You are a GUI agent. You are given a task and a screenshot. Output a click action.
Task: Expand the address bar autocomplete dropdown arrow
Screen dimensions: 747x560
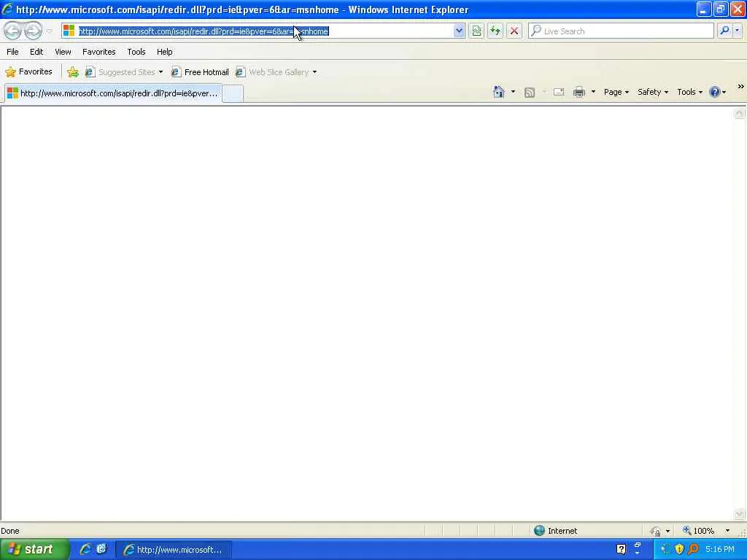pos(459,31)
